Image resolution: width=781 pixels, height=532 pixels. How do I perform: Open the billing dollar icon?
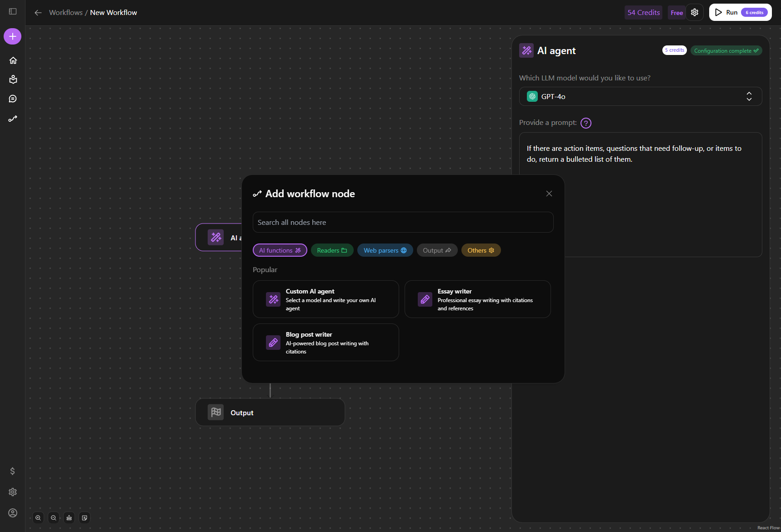[13, 471]
